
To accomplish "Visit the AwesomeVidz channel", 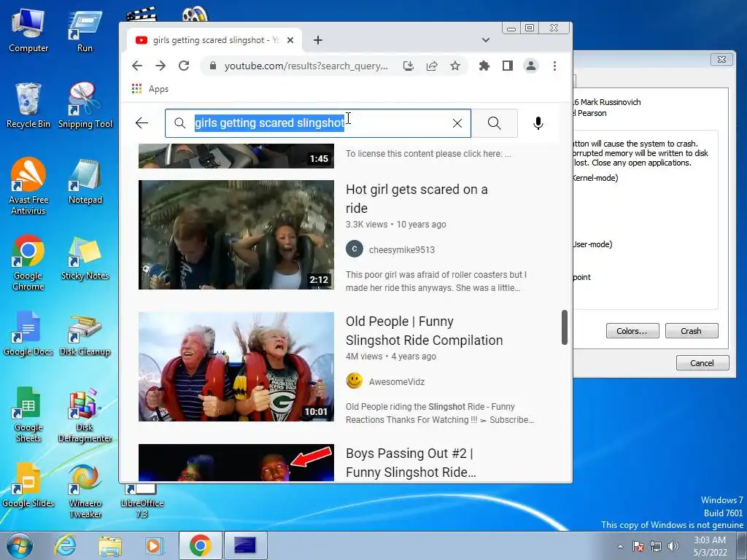I will pyautogui.click(x=397, y=381).
